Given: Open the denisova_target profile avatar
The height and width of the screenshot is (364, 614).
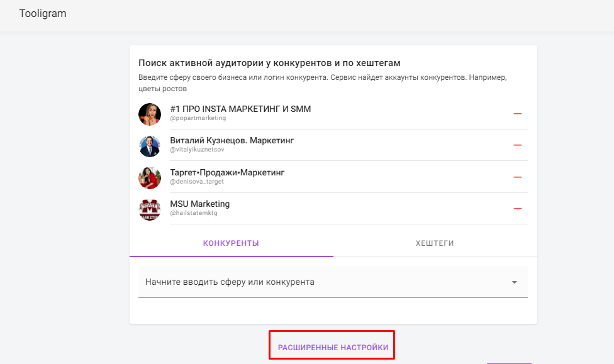Looking at the screenshot, I should click(x=150, y=178).
